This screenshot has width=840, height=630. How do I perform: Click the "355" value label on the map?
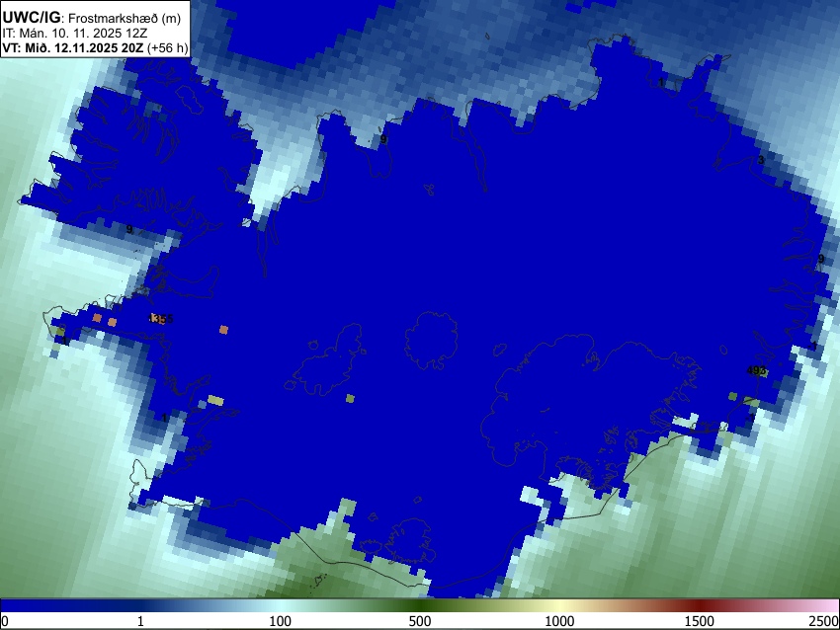163,319
